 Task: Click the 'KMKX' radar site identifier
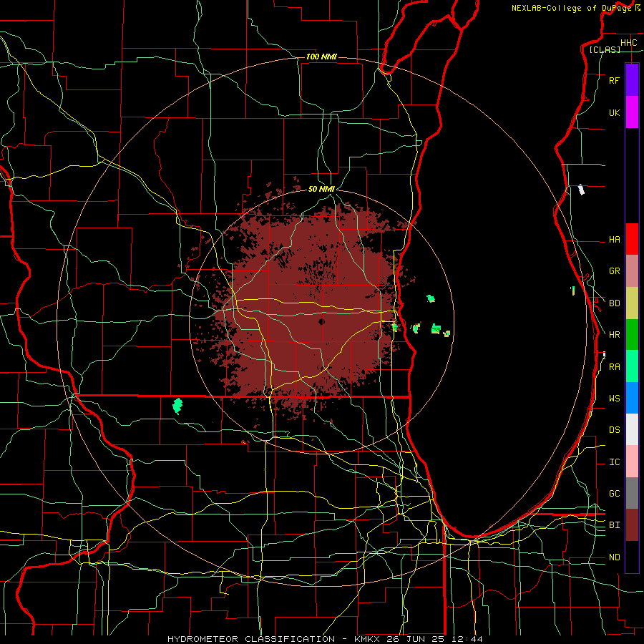pos(367,639)
